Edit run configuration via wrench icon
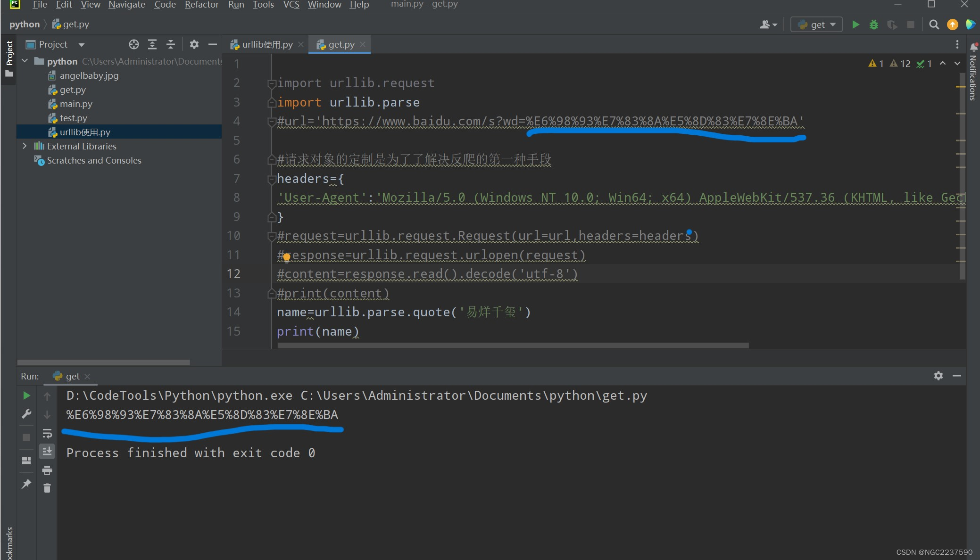 point(26,414)
